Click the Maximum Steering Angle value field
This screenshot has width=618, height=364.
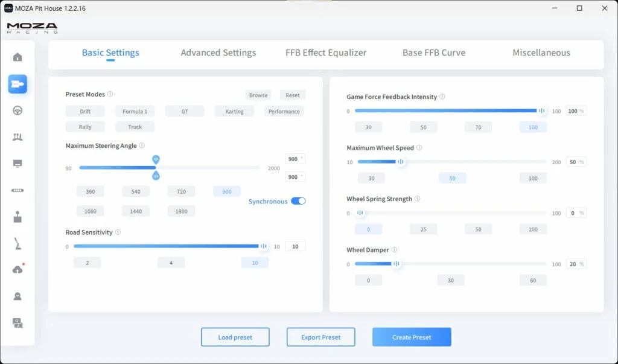point(294,158)
